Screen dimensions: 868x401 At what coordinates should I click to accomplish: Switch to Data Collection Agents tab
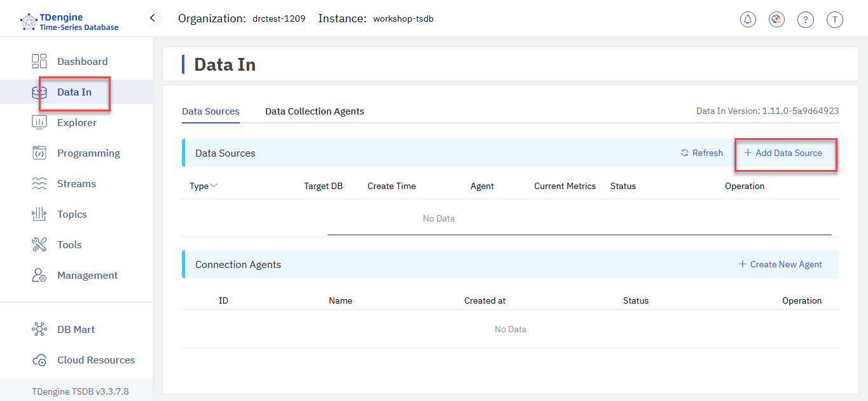pyautogui.click(x=314, y=111)
